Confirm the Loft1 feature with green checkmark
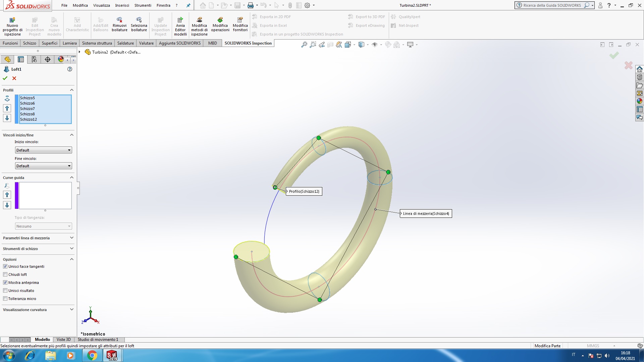The width and height of the screenshot is (644, 362). 5,78
